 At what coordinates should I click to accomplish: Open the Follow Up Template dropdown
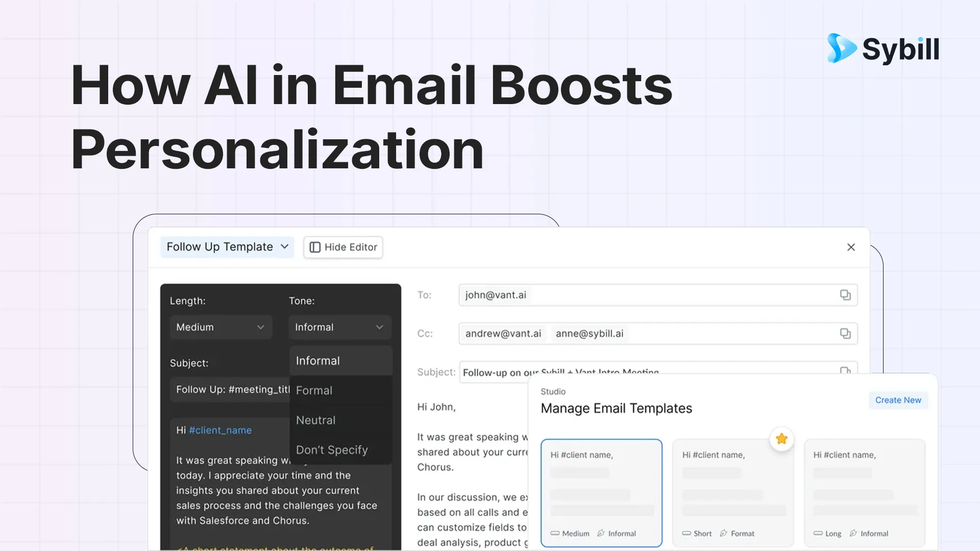pos(227,247)
